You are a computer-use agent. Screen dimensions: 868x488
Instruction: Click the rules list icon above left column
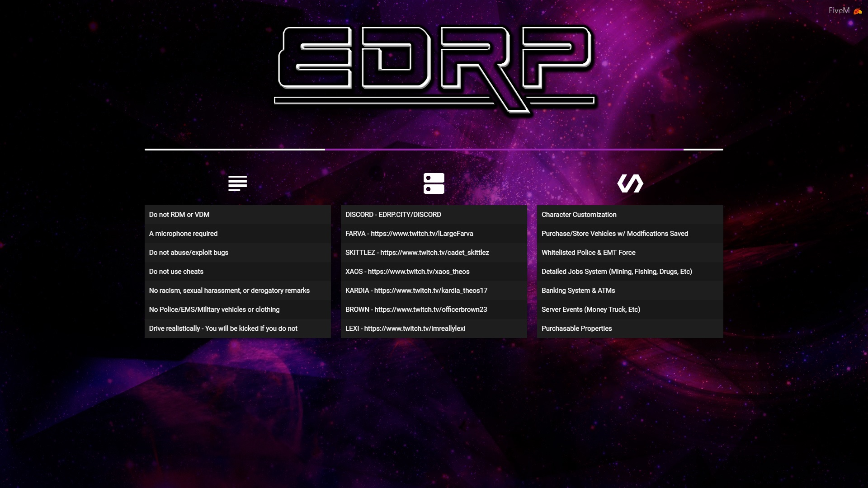(237, 183)
